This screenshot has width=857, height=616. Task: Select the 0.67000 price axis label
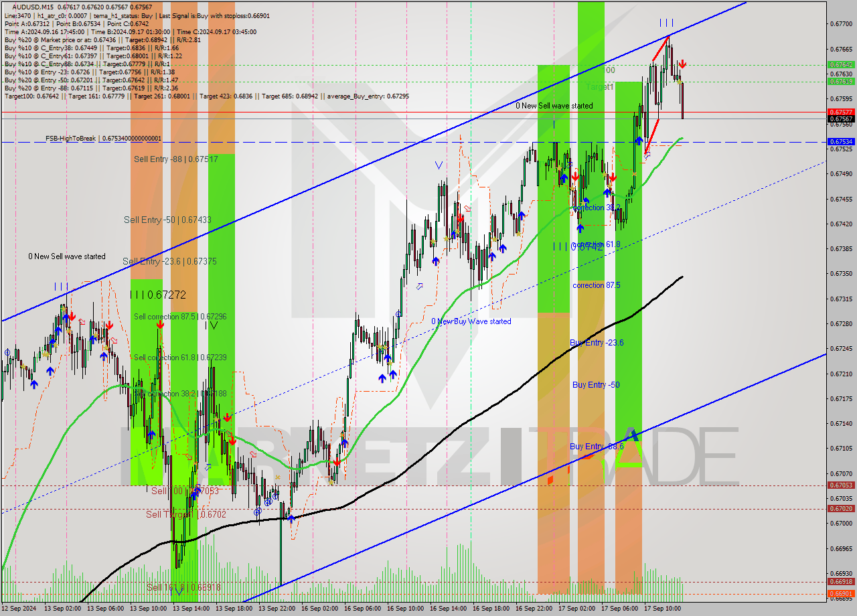pyautogui.click(x=841, y=524)
